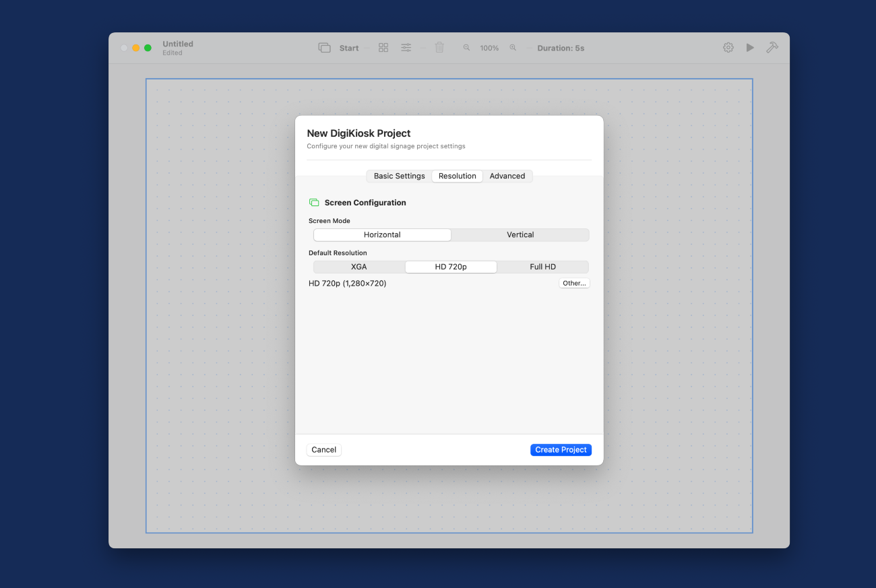Click the hammer build icon

point(772,48)
